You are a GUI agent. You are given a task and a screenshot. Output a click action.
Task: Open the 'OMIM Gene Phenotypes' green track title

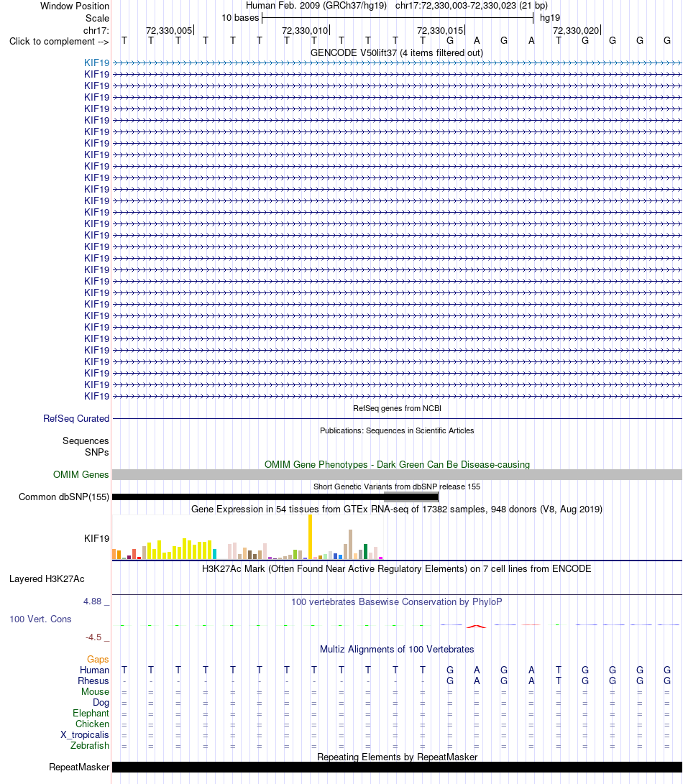pyautogui.click(x=397, y=464)
